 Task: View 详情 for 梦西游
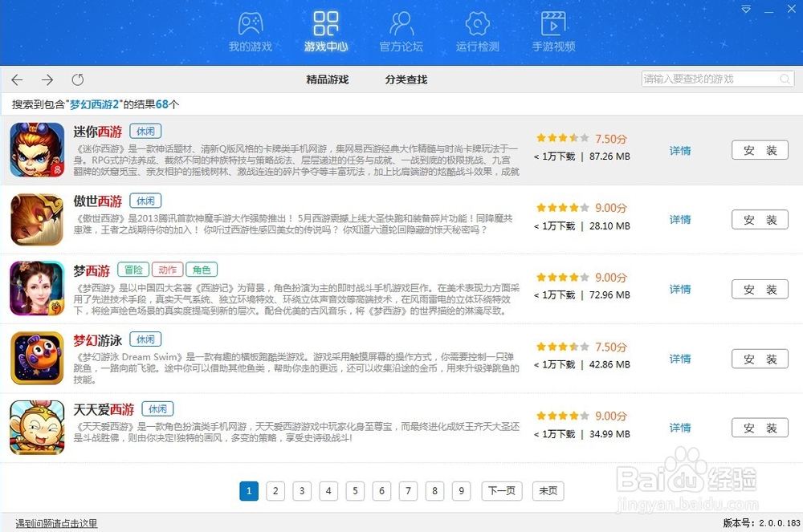point(680,289)
